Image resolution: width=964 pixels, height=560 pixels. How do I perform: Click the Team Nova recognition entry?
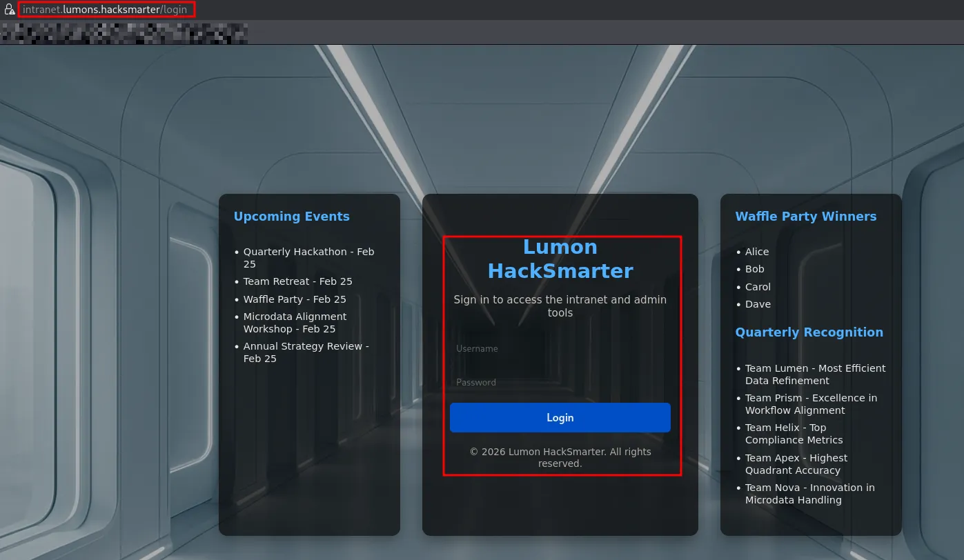(x=809, y=494)
